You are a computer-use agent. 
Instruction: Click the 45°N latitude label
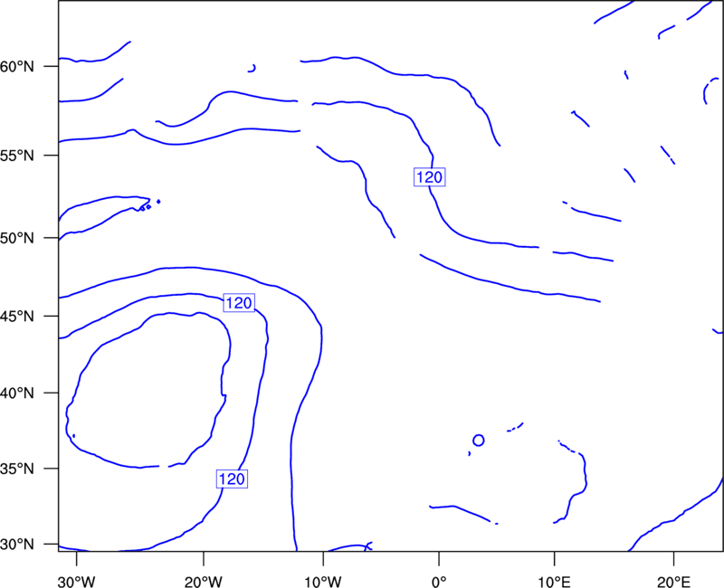point(17,317)
